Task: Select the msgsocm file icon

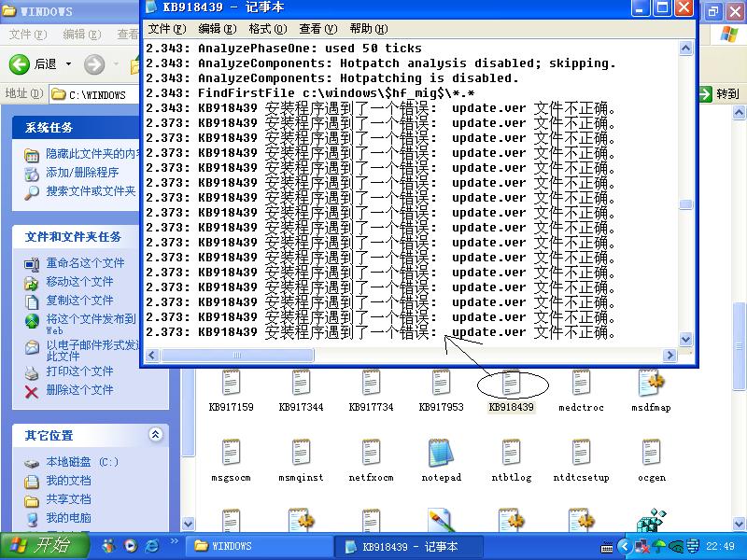Action: point(231,453)
